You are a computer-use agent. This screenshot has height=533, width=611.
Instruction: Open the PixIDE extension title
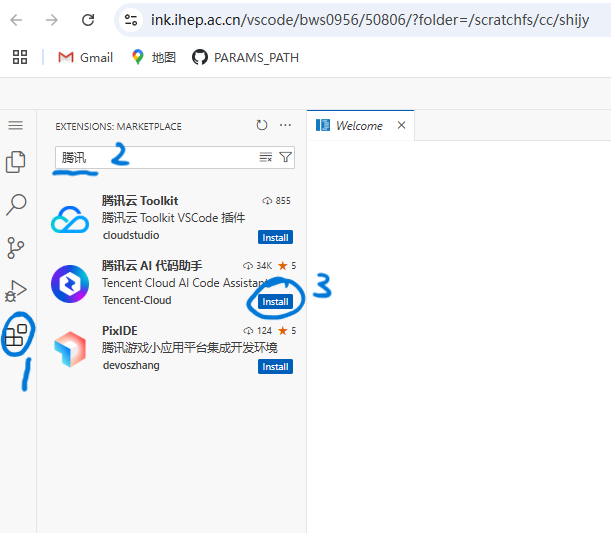[120, 330]
